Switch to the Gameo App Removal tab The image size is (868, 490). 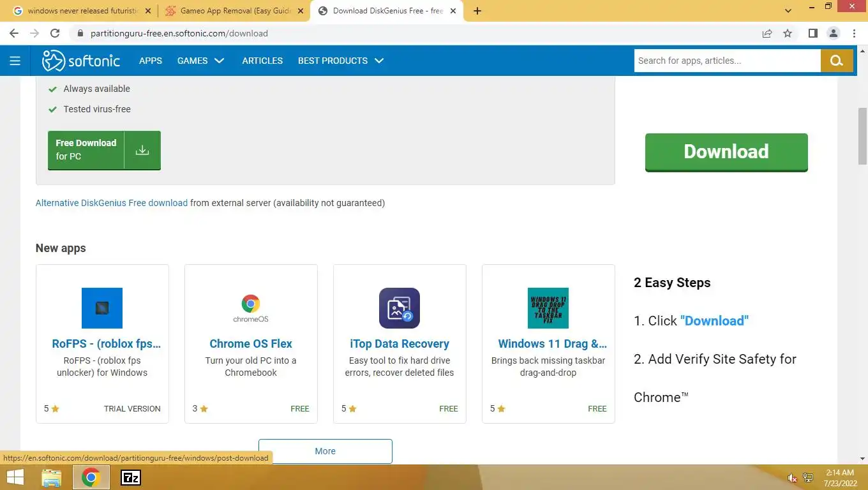pos(234,11)
